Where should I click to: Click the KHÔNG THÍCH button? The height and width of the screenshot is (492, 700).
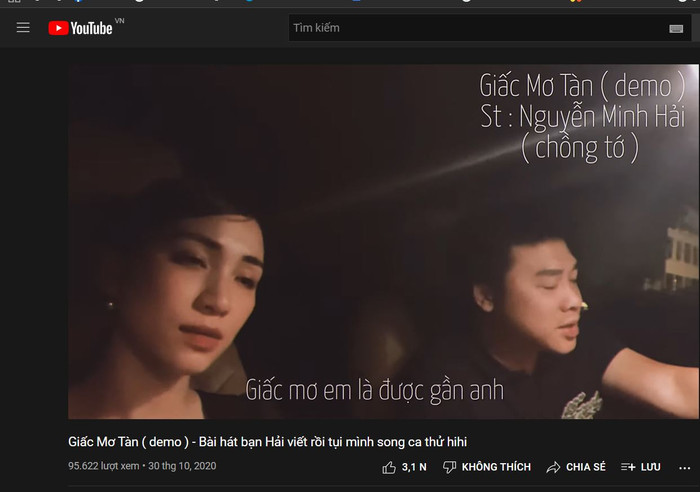pyautogui.click(x=496, y=467)
